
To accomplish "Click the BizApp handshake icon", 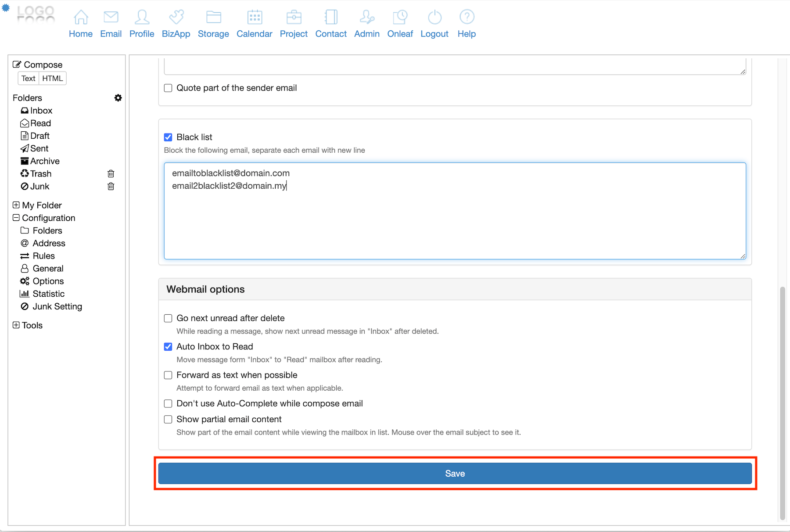I will pyautogui.click(x=176, y=18).
